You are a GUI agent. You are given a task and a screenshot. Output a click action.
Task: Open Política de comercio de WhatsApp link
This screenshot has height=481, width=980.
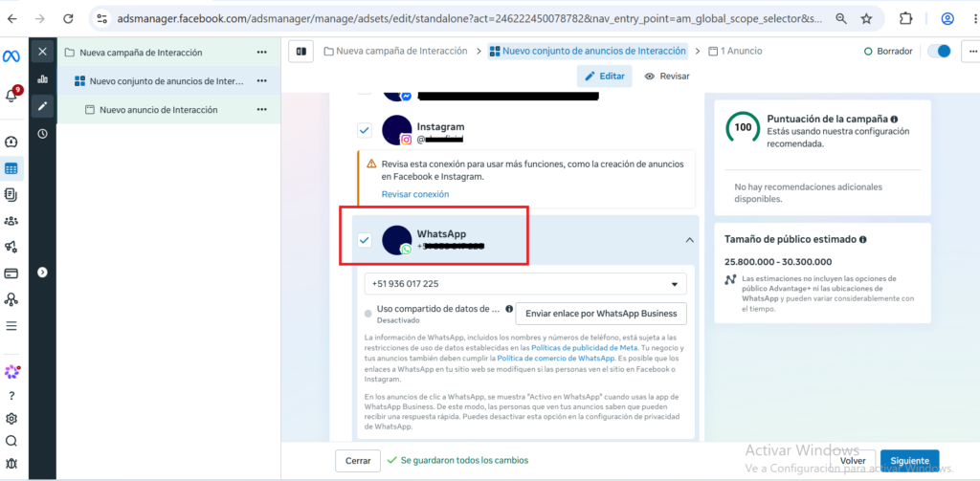click(x=556, y=359)
